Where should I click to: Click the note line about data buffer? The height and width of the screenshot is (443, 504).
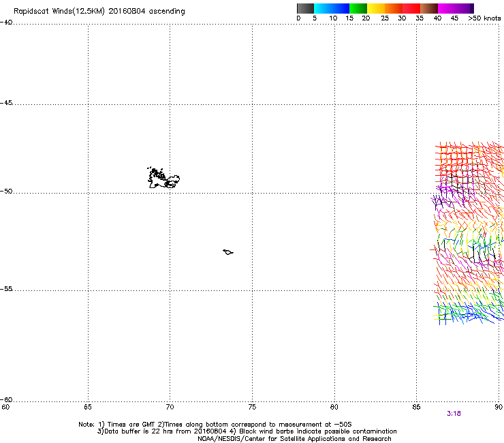pyautogui.click(x=247, y=431)
